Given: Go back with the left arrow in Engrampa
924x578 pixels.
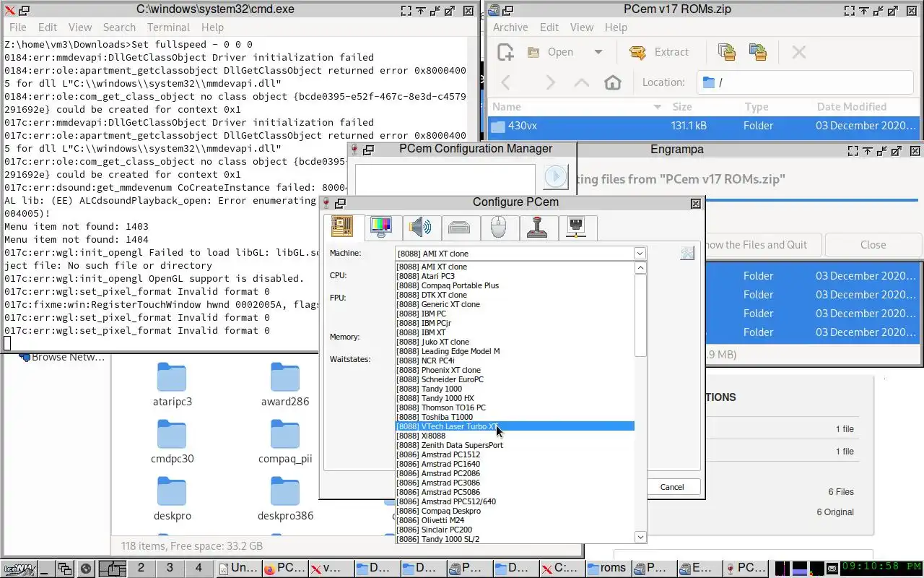Looking at the screenshot, I should [506, 82].
